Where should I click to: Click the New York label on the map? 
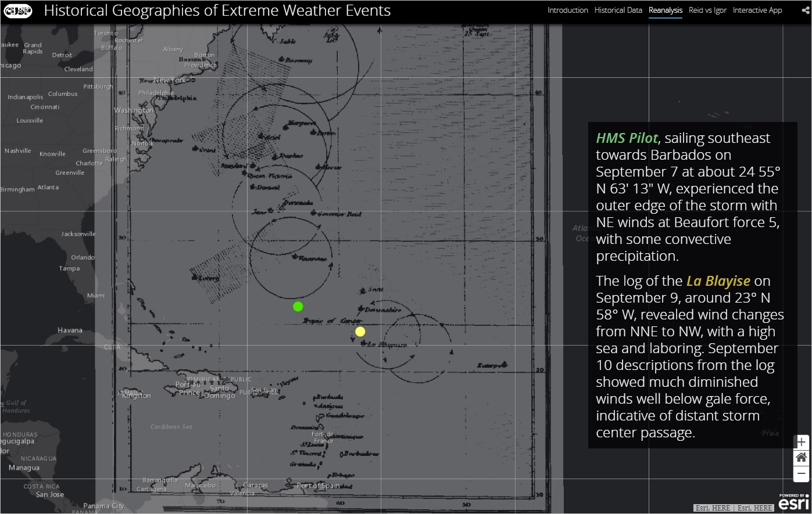[x=170, y=80]
